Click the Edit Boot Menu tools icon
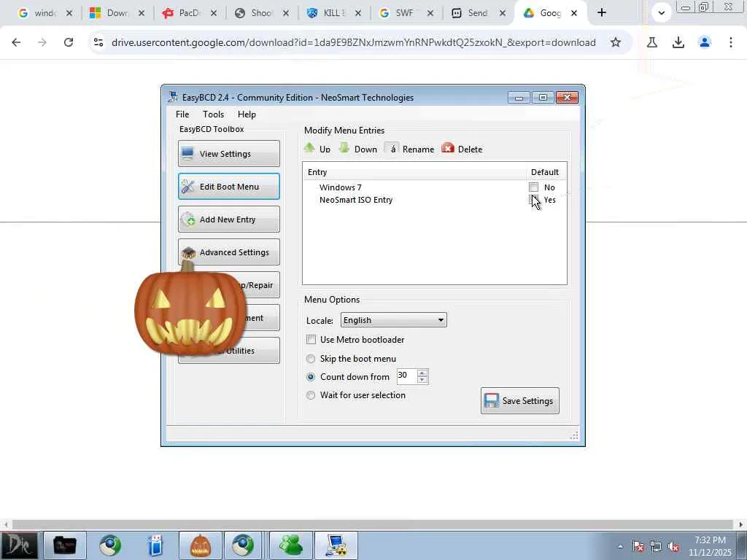This screenshot has height=560, width=747. pyautogui.click(x=187, y=186)
